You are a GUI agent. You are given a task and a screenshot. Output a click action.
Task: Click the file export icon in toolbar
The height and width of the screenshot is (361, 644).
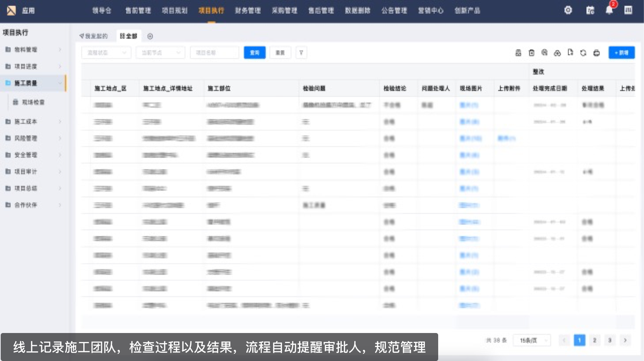coord(570,53)
